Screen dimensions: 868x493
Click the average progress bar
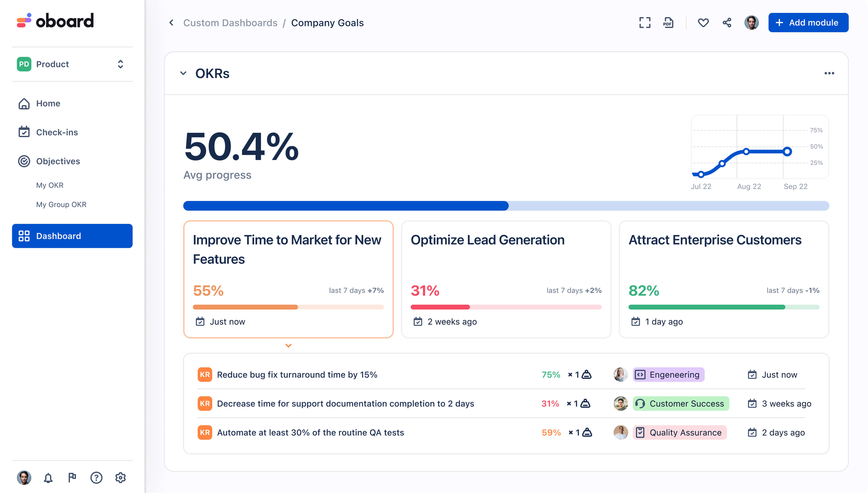point(506,206)
